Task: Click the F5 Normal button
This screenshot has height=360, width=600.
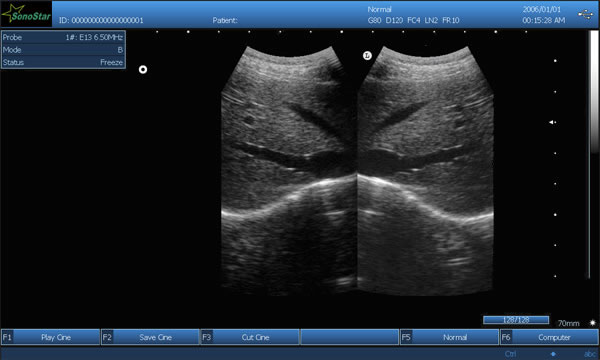Action: click(449, 337)
